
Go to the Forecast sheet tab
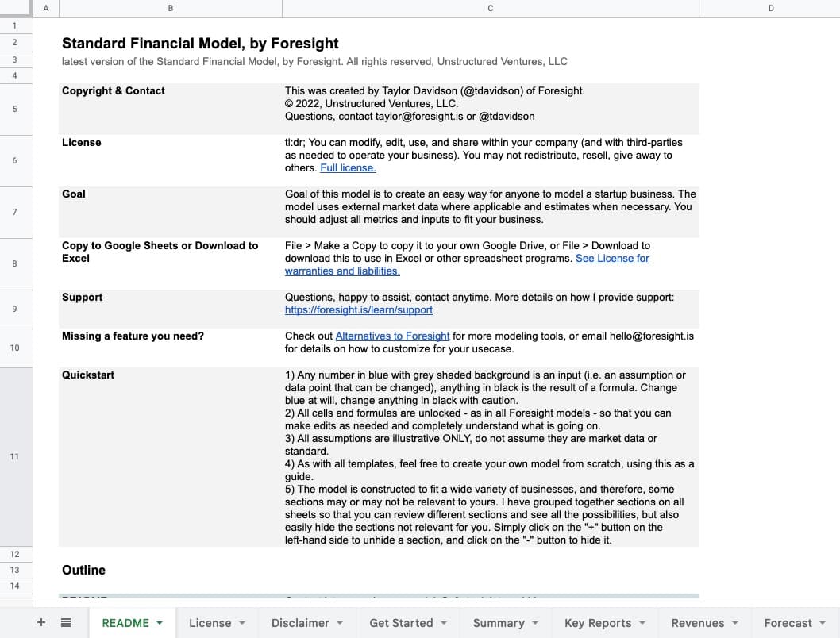[788, 623]
